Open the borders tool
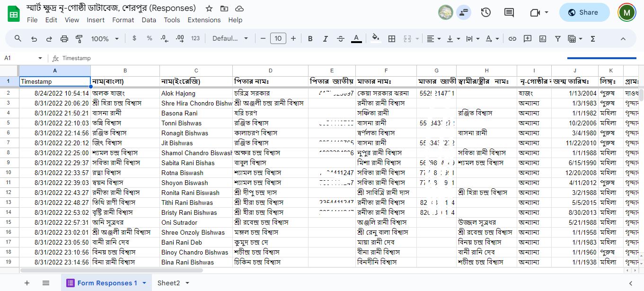 pos(392,39)
